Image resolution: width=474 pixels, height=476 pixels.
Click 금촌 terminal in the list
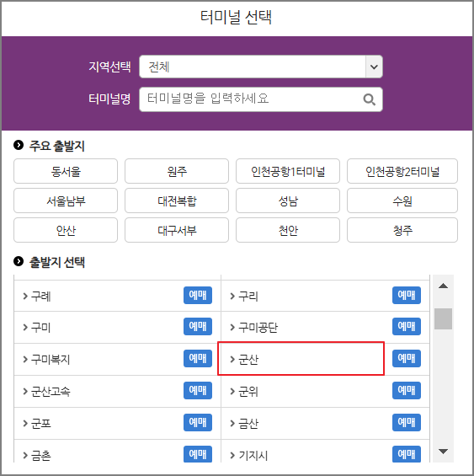[41, 455]
